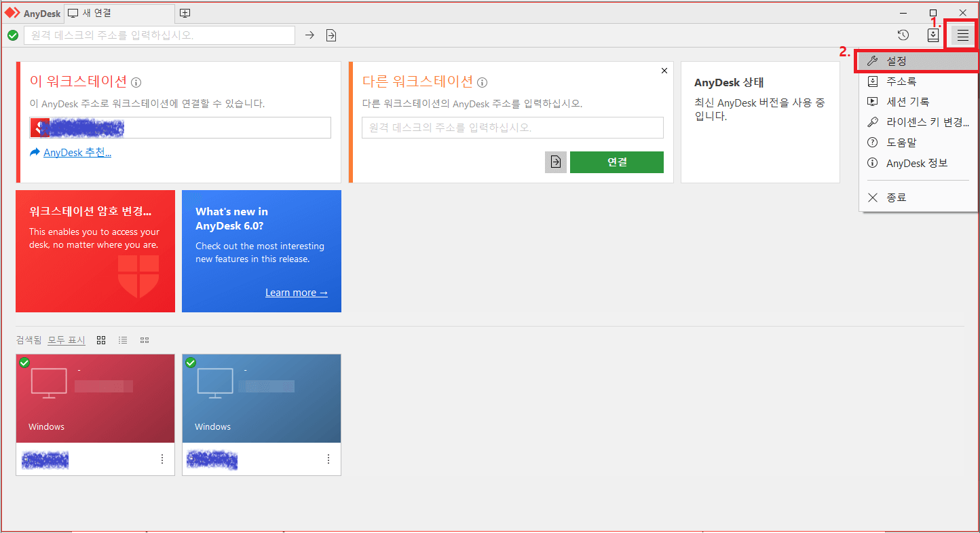Maximize the AnyDesk window
Screen dimensions: 980x533
pyautogui.click(x=933, y=13)
